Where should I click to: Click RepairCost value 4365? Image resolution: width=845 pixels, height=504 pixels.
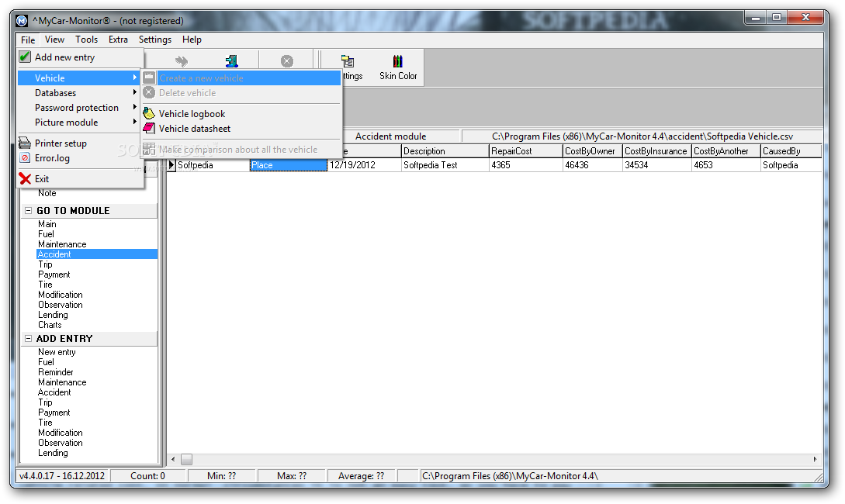(x=525, y=165)
